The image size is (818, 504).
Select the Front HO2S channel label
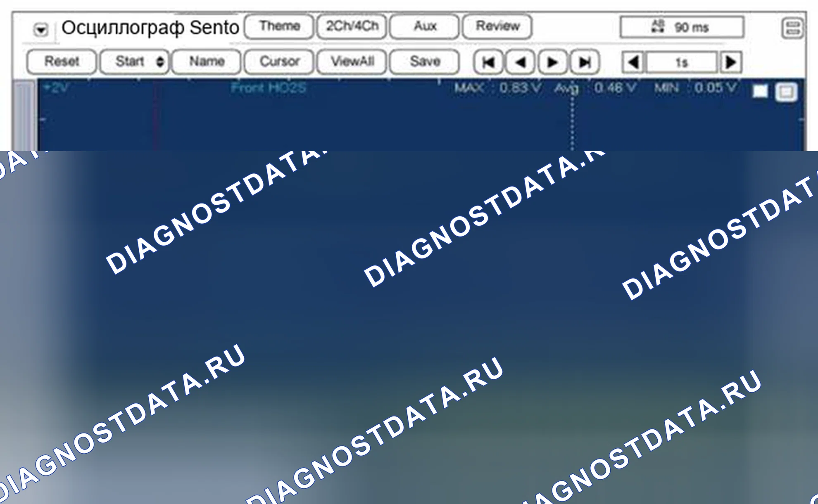pyautogui.click(x=269, y=88)
